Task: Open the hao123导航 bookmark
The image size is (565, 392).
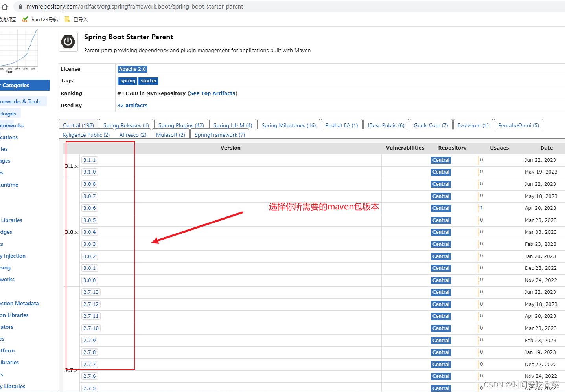Action: pyautogui.click(x=40, y=19)
